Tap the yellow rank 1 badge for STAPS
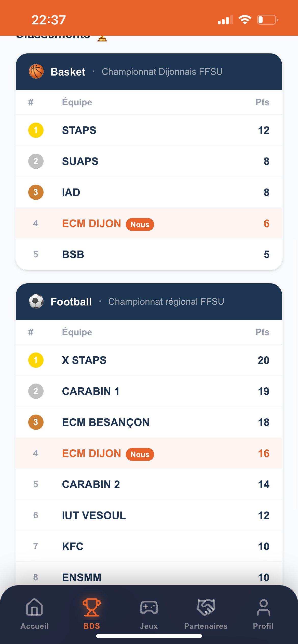 [x=36, y=130]
